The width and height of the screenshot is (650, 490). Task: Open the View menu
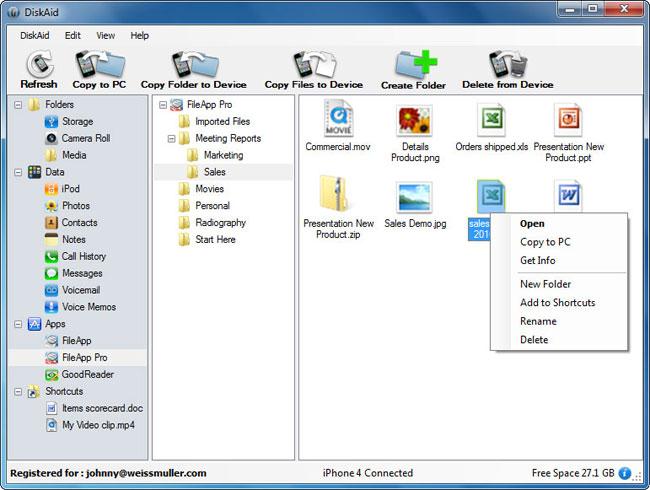[x=105, y=35]
